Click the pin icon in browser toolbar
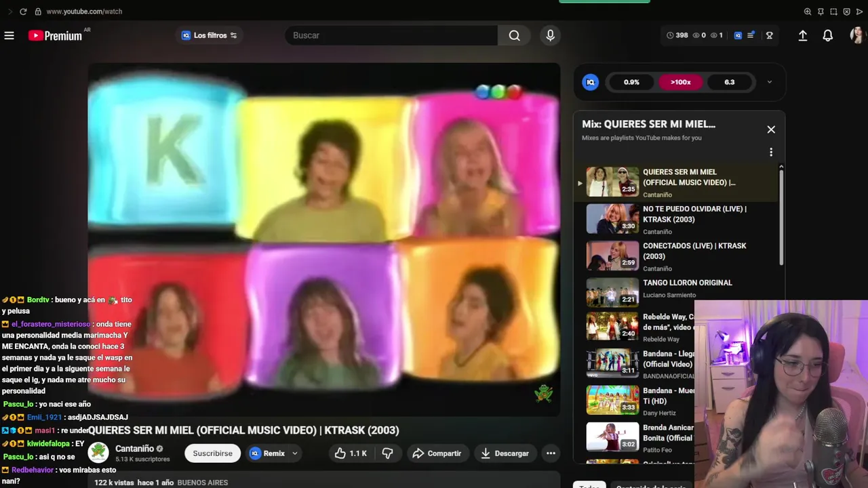Viewport: 868px width, 488px height. 821,12
